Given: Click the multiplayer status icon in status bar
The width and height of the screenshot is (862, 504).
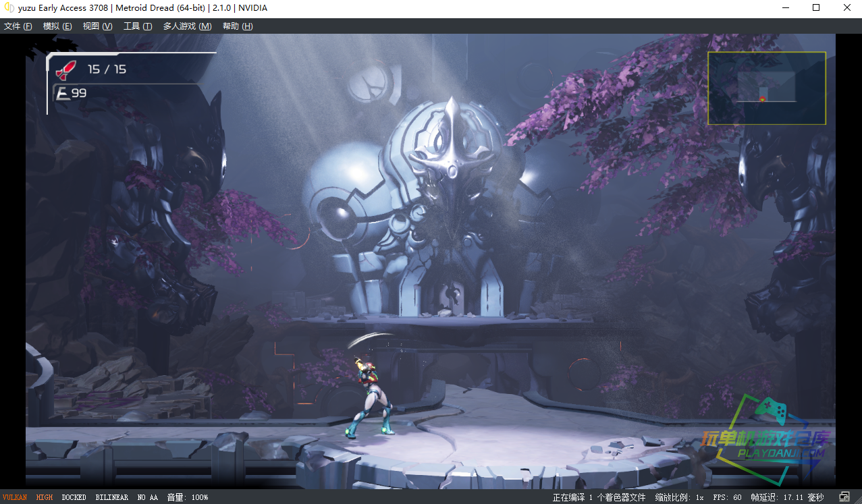Looking at the screenshot, I should [x=844, y=497].
